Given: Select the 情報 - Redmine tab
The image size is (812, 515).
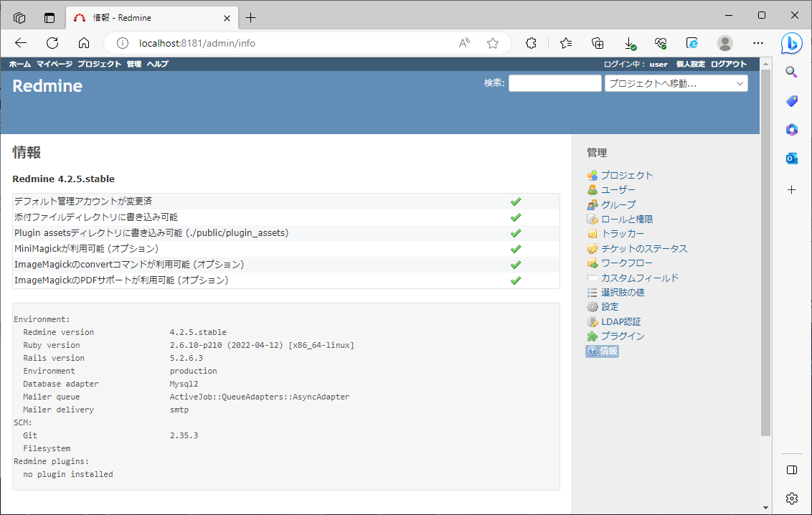Looking at the screenshot, I should [152, 18].
